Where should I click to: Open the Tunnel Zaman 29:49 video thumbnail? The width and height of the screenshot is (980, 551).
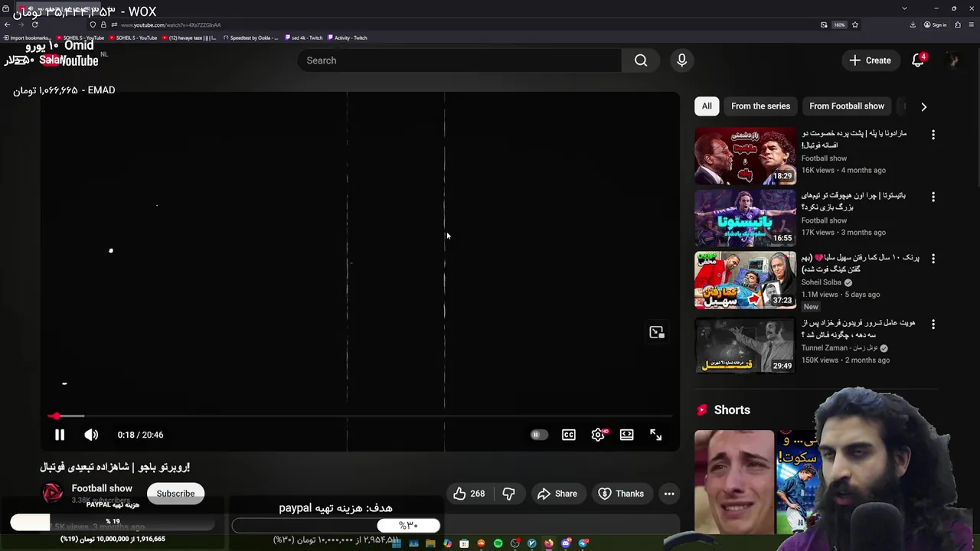(x=745, y=346)
